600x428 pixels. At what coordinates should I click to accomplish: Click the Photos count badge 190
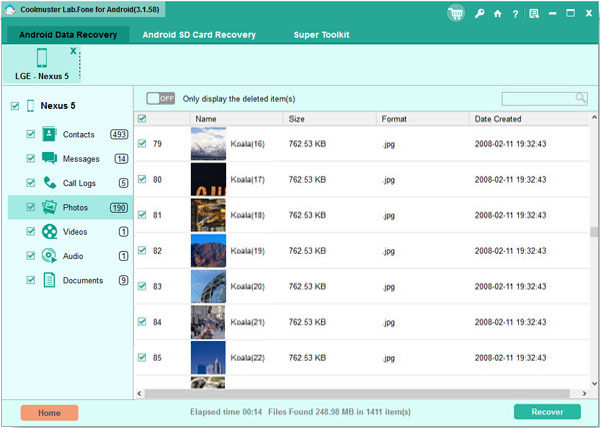pyautogui.click(x=119, y=207)
